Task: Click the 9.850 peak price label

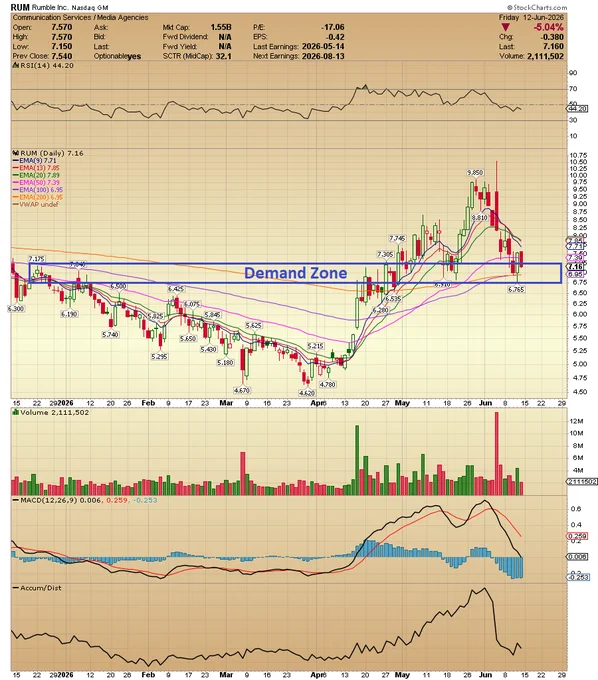Action: [x=475, y=173]
